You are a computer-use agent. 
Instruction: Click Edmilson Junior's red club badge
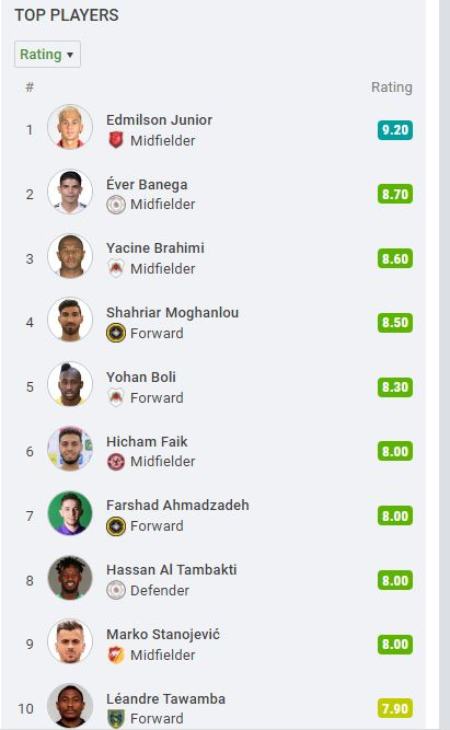click(116, 140)
